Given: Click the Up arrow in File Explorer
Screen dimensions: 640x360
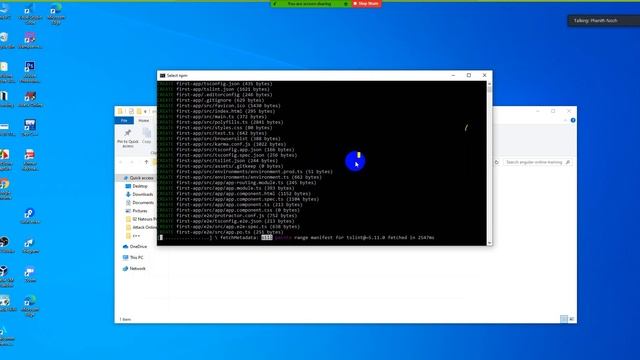Looking at the screenshot, I should [146, 162].
